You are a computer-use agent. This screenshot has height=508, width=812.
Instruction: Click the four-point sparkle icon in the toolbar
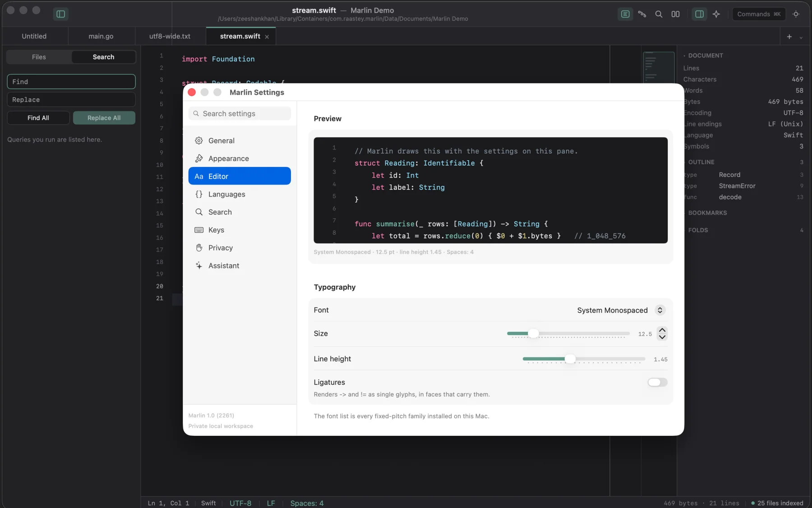pyautogui.click(x=716, y=14)
